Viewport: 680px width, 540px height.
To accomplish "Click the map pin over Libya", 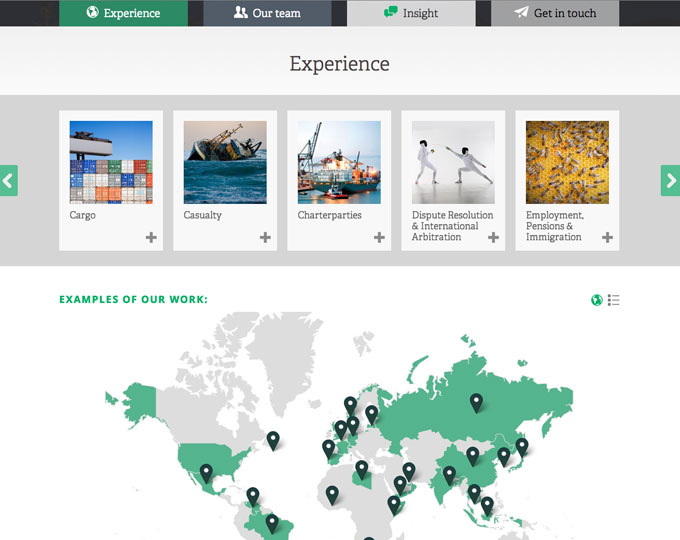I will click(x=362, y=469).
